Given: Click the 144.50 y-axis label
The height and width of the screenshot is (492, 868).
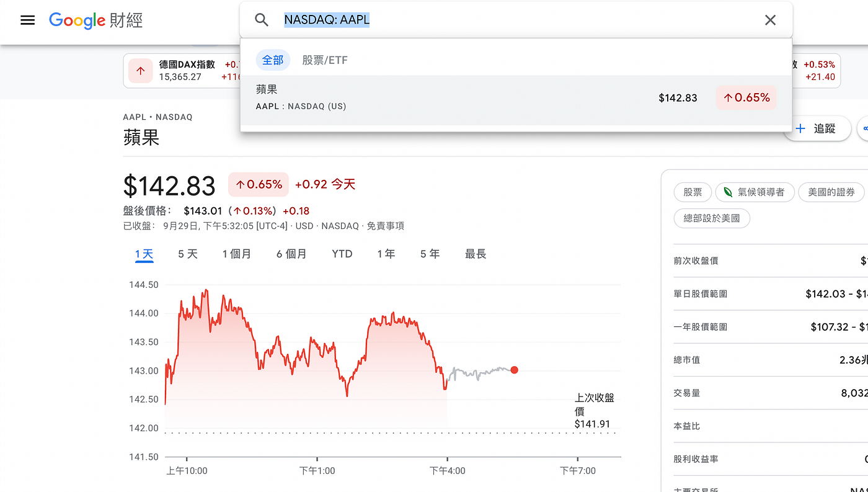Looking at the screenshot, I should coord(144,285).
